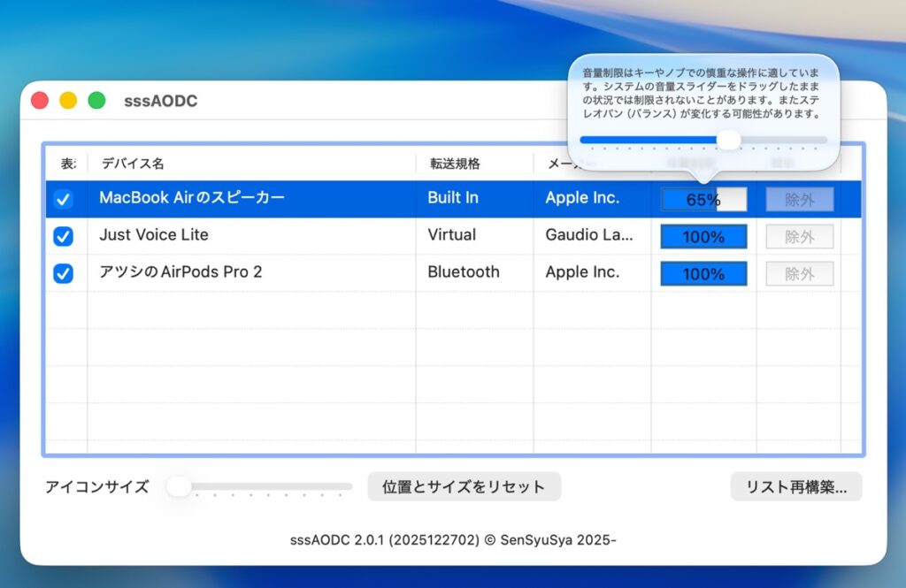Click the 表示 column header
Viewport: 906px width, 588px height.
click(67, 164)
